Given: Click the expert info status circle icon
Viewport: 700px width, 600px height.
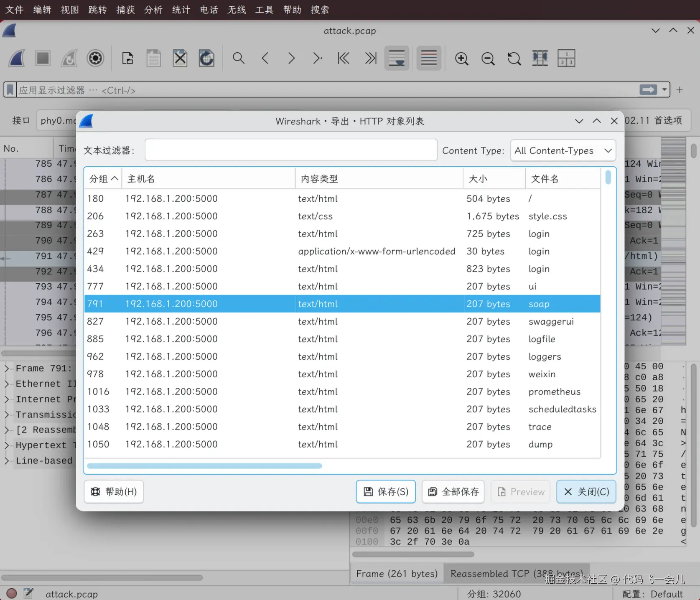Looking at the screenshot, I should (x=12, y=593).
